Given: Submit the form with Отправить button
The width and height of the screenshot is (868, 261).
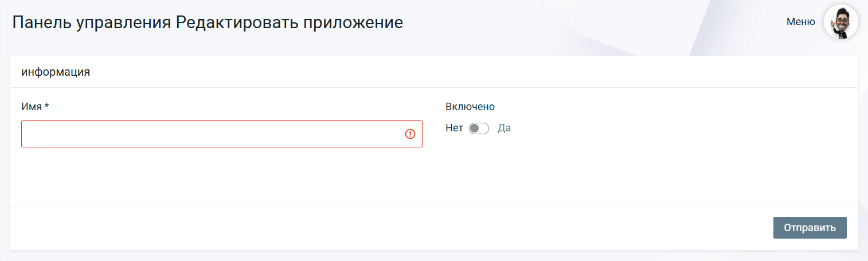Looking at the screenshot, I should pyautogui.click(x=810, y=228).
